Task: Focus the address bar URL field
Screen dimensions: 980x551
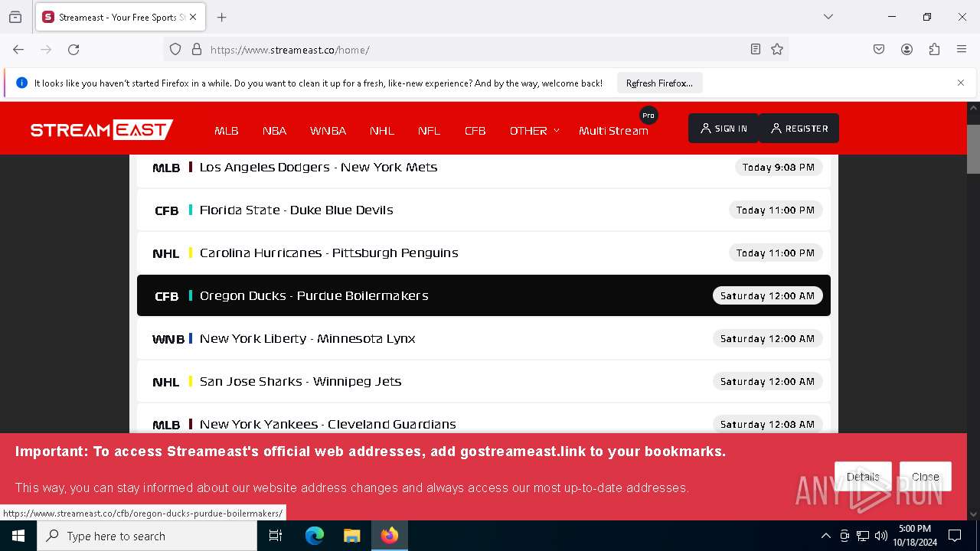Action: tap(475, 50)
